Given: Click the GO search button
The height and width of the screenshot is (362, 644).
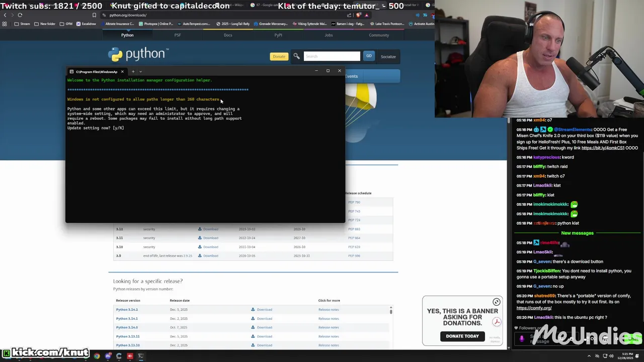Looking at the screenshot, I should point(369,56).
